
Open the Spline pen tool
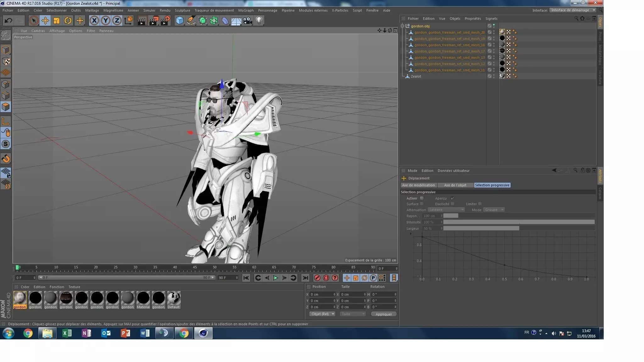[x=191, y=21]
